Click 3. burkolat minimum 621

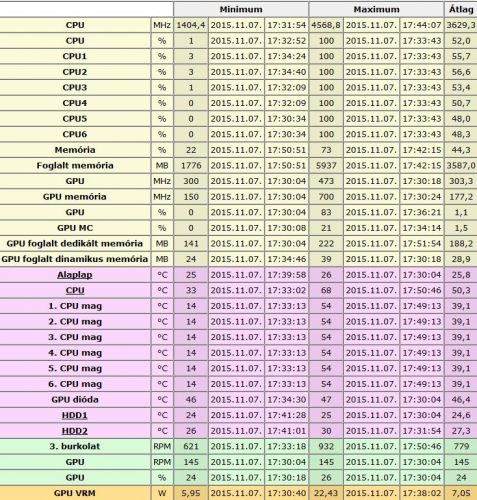191,446
